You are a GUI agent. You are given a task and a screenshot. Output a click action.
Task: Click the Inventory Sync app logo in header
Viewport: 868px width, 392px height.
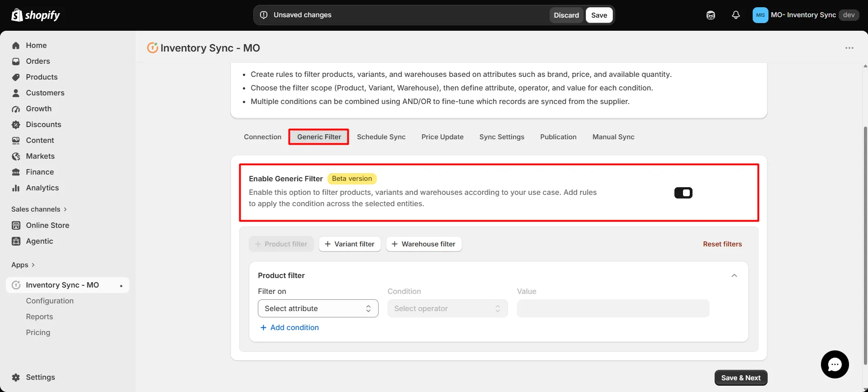pos(152,47)
